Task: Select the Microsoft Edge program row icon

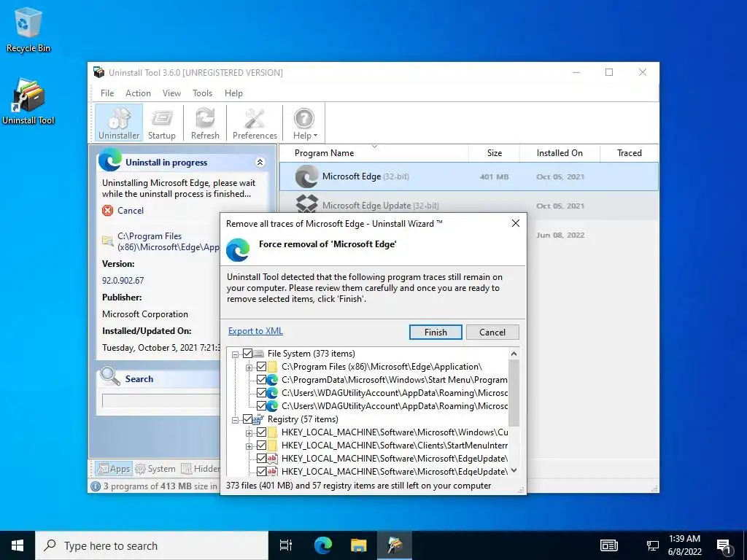Action: (x=307, y=176)
